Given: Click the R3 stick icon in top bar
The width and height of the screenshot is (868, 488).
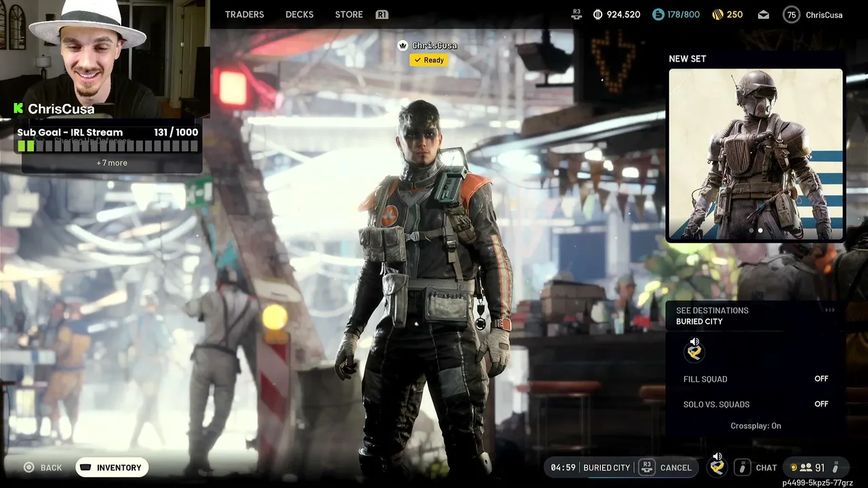Looking at the screenshot, I should 577,14.
